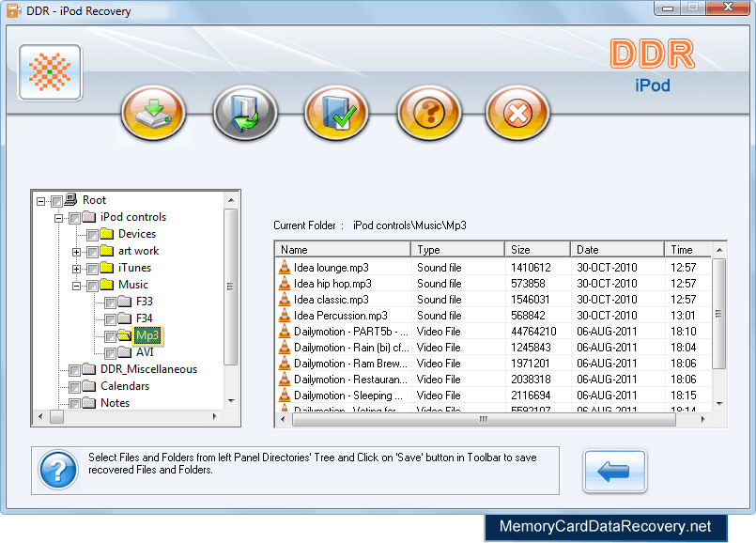
Task: Collapse the Root tree node
Action: (x=41, y=201)
